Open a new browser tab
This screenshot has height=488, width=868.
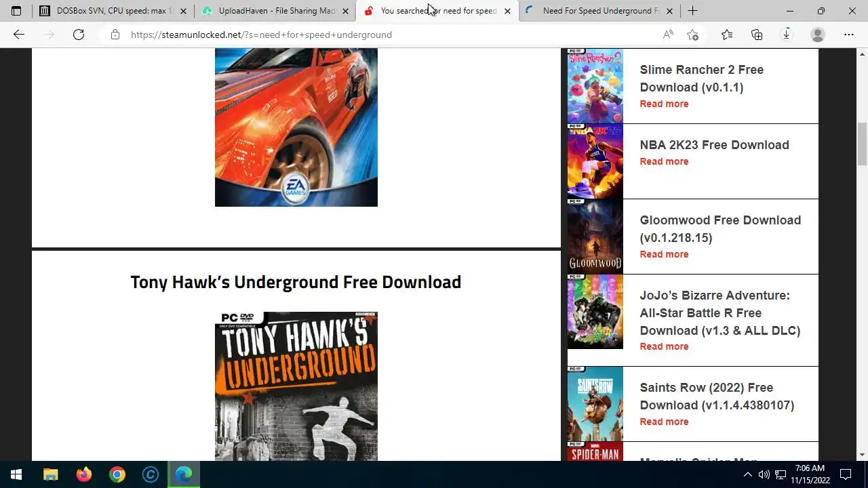[x=692, y=11]
